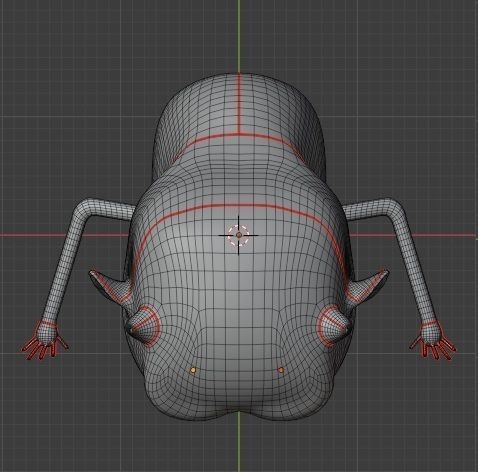Select the left orange vertex on the head
This screenshot has height=472, width=480.
(x=193, y=370)
